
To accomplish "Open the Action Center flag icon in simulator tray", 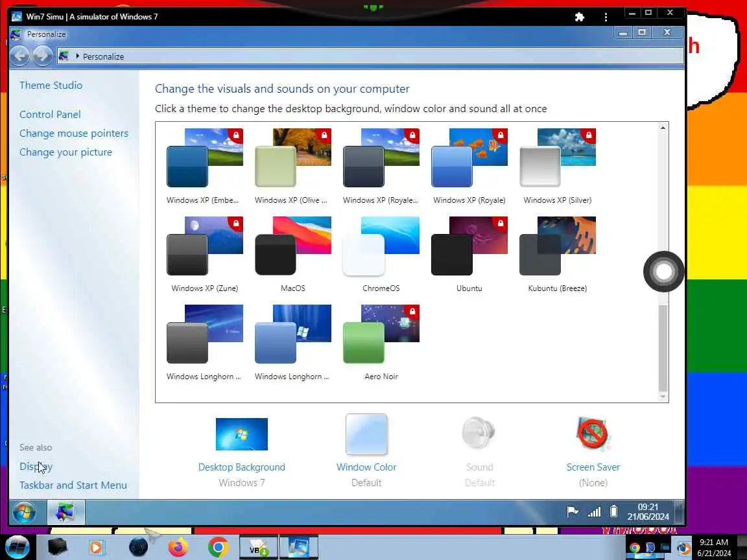I will (x=572, y=512).
